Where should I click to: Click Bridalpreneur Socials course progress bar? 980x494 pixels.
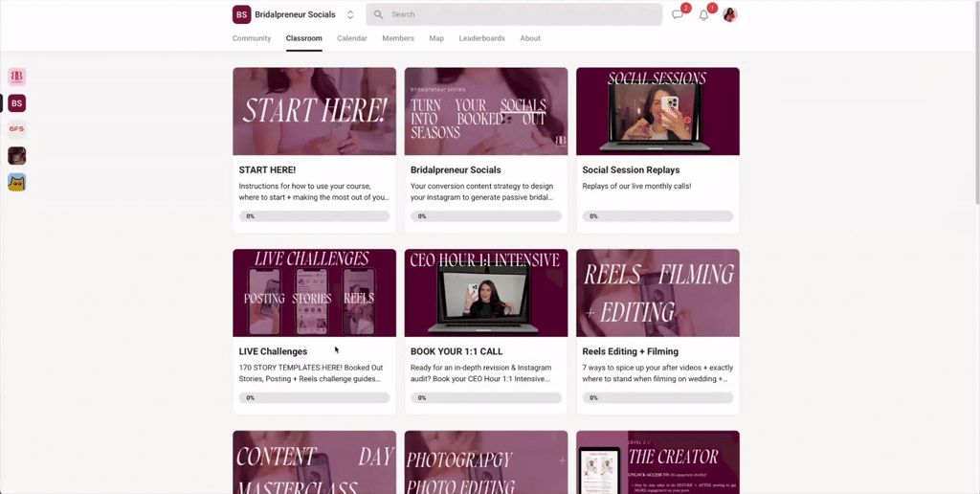point(486,216)
